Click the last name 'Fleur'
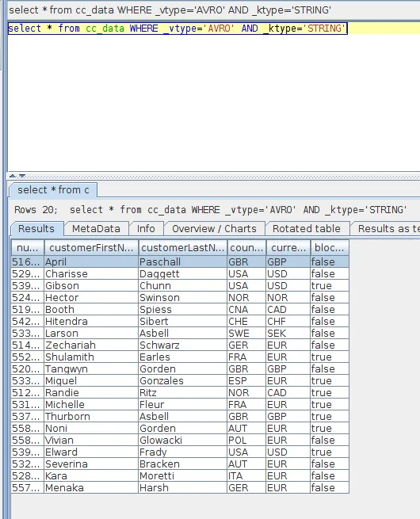The height and width of the screenshot is (519, 420). pos(183,405)
